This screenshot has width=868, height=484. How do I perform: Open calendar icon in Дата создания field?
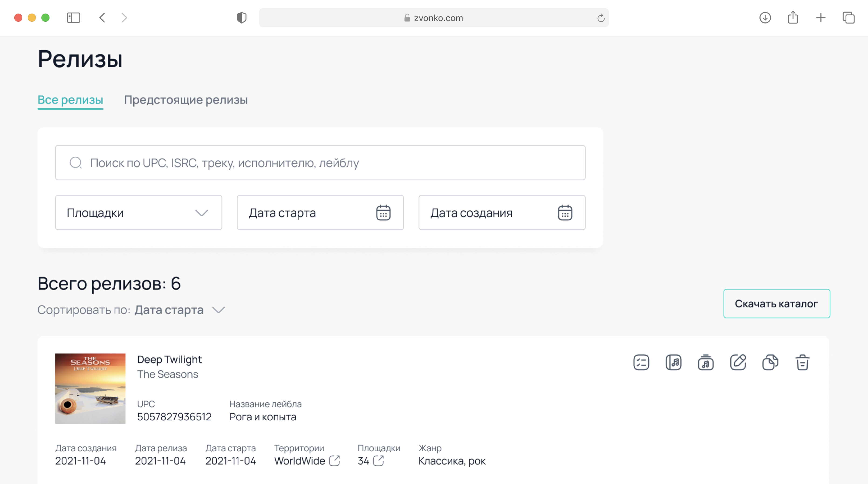(565, 213)
